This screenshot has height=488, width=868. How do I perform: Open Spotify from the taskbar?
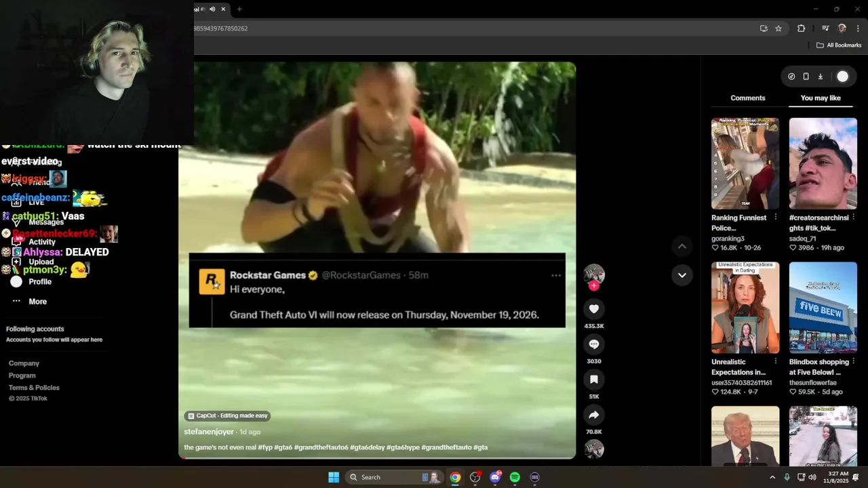[515, 477]
